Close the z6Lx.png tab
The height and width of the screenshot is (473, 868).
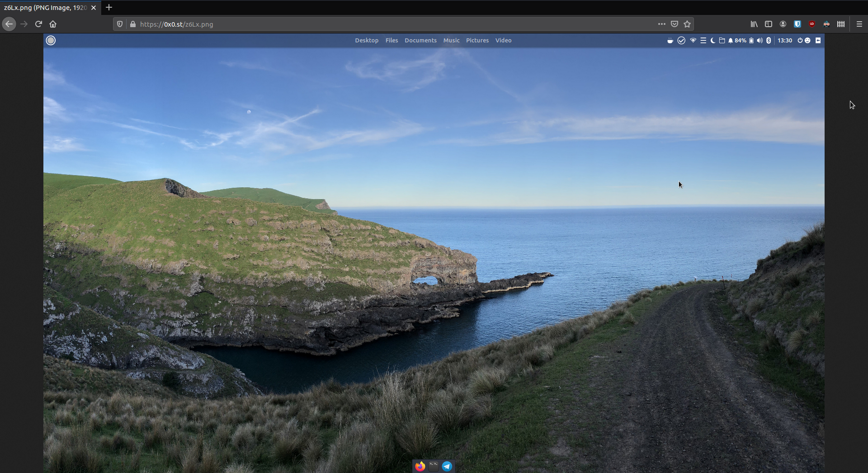(x=94, y=8)
